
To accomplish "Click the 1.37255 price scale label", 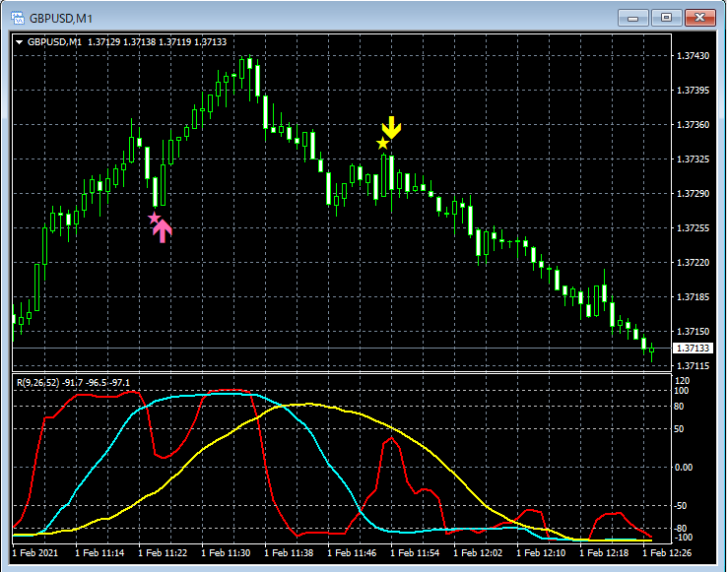I will (x=694, y=228).
